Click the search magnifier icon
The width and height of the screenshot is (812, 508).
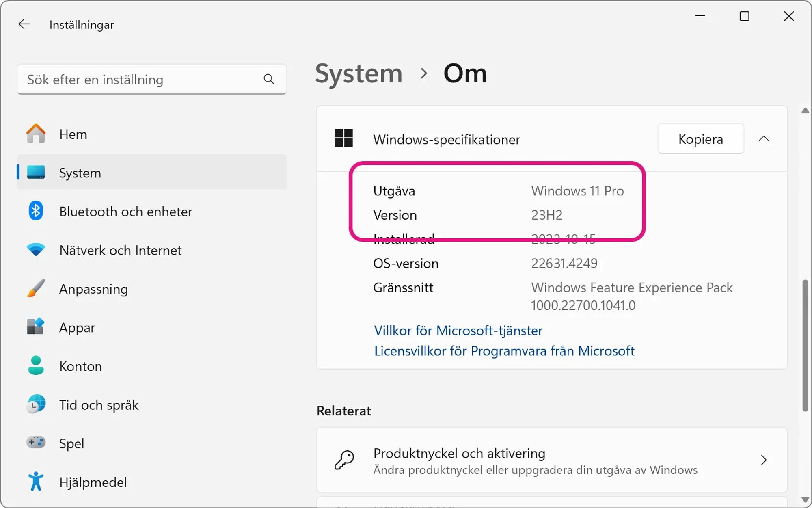[269, 79]
